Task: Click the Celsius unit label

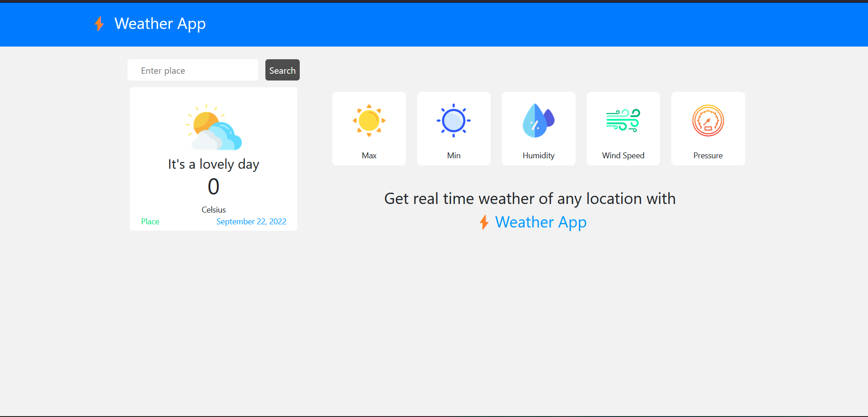Action: click(213, 209)
